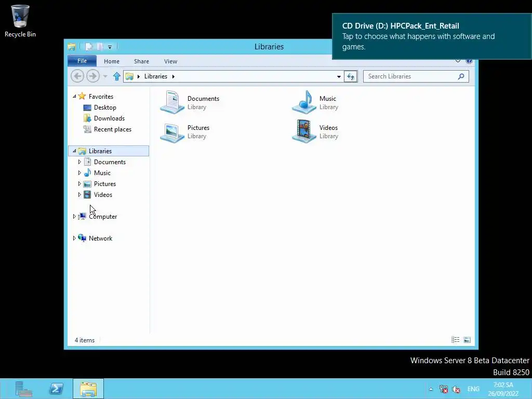The width and height of the screenshot is (532, 399).
Task: Click the network status tray icon
Action: click(x=444, y=389)
